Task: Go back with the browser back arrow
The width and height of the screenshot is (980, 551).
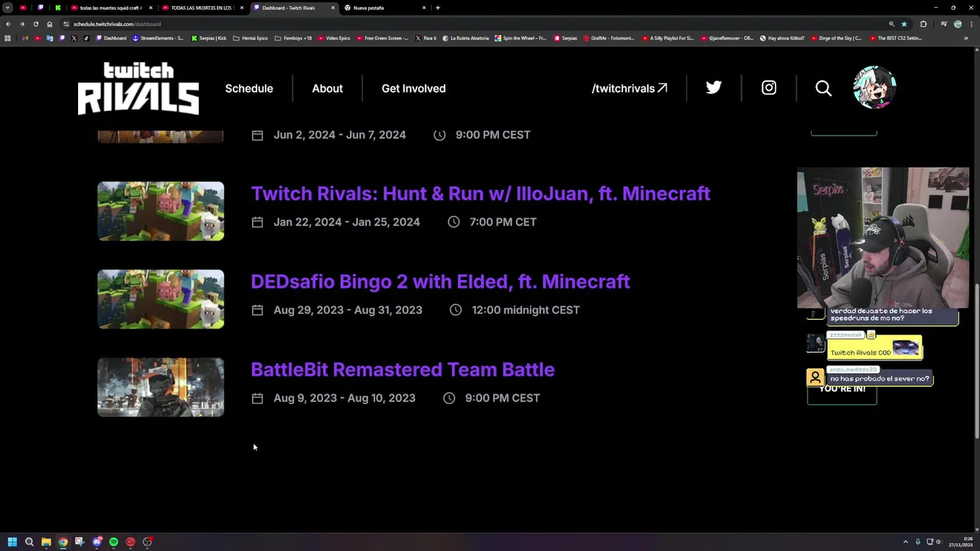Action: pyautogui.click(x=8, y=24)
